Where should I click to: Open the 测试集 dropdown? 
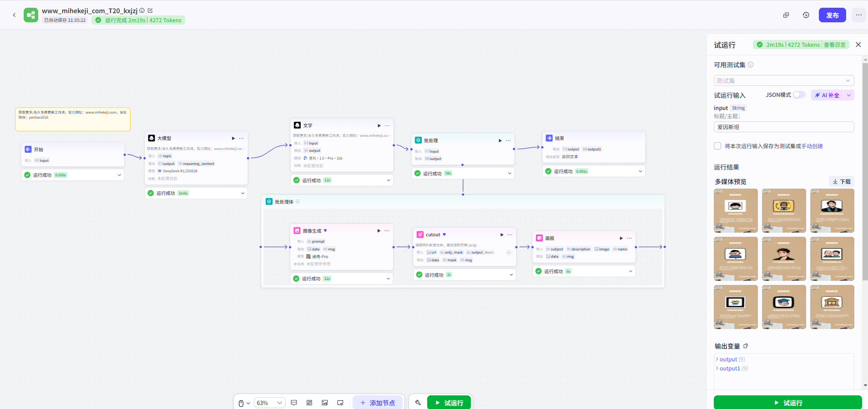point(783,80)
